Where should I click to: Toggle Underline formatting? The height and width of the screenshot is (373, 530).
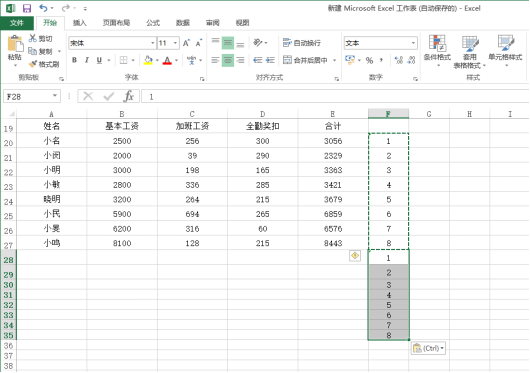[99, 60]
